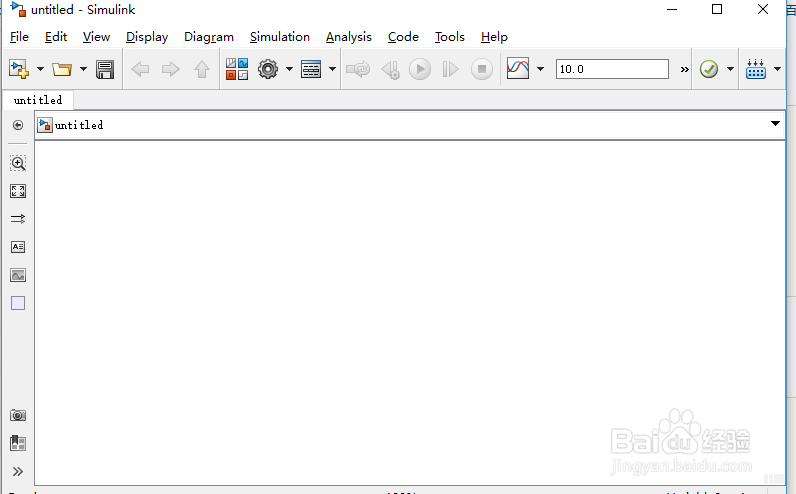The image size is (796, 494).
Task: Click the Update Diagram refresh icon
Action: 358,69
